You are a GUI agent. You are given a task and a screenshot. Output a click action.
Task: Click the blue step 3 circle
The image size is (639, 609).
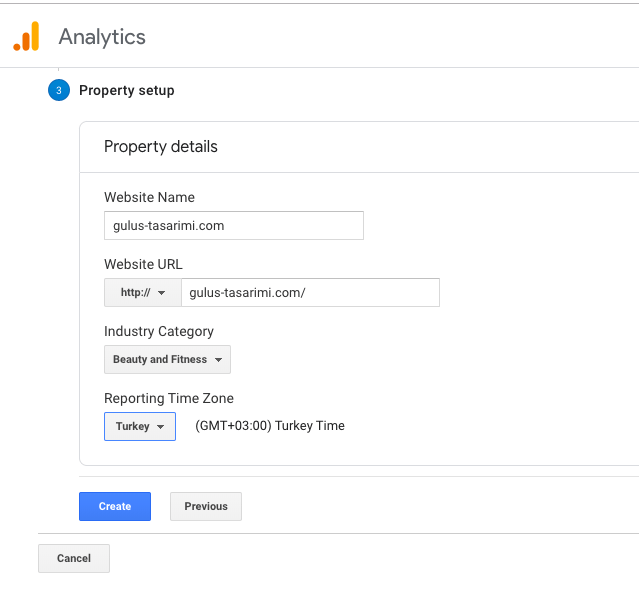[x=58, y=90]
